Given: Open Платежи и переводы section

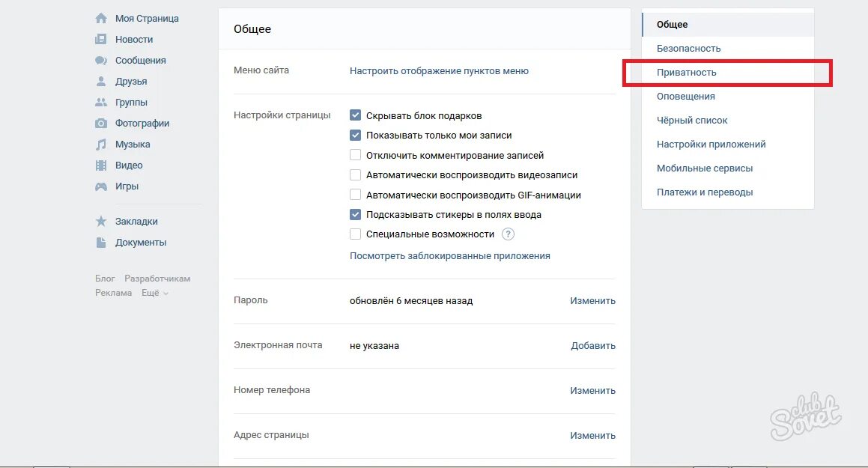Looking at the screenshot, I should [x=728, y=192].
